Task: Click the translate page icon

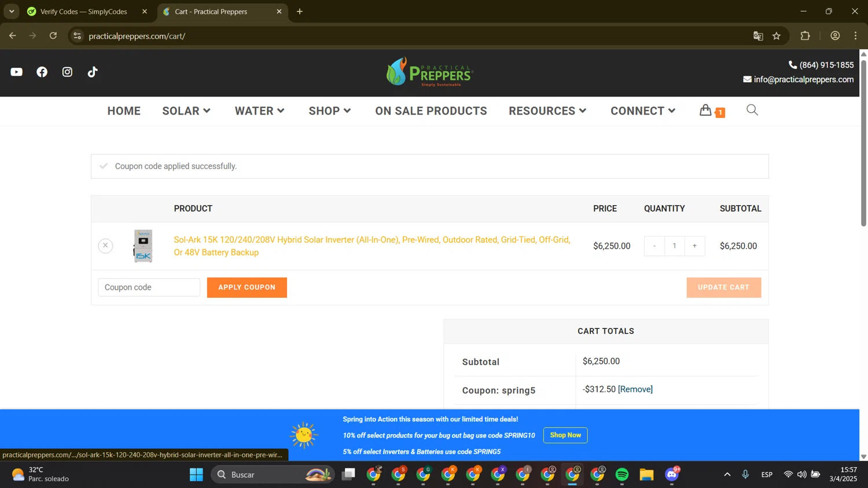Action: [758, 36]
